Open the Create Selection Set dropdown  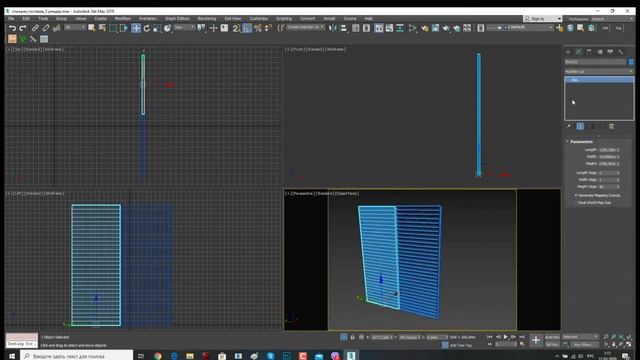[306, 27]
